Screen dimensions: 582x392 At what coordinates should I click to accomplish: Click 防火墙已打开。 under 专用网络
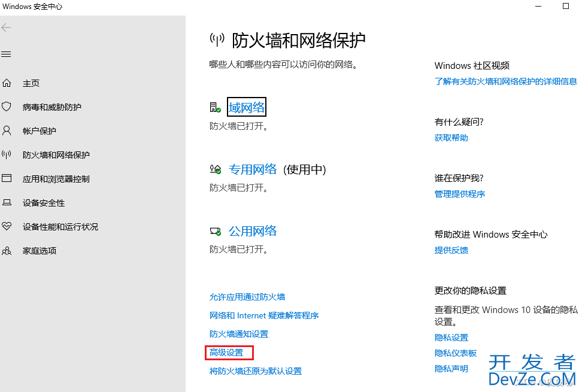pyautogui.click(x=239, y=188)
